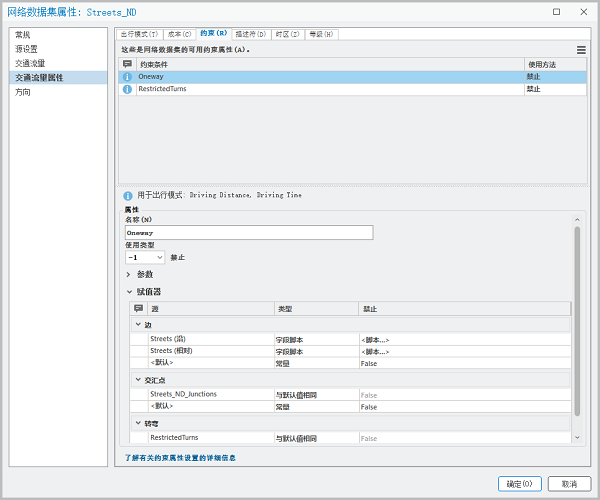Image resolution: width=600 pixels, height=500 pixels.
Task: Click the 取消 button
Action: pyautogui.click(x=568, y=483)
